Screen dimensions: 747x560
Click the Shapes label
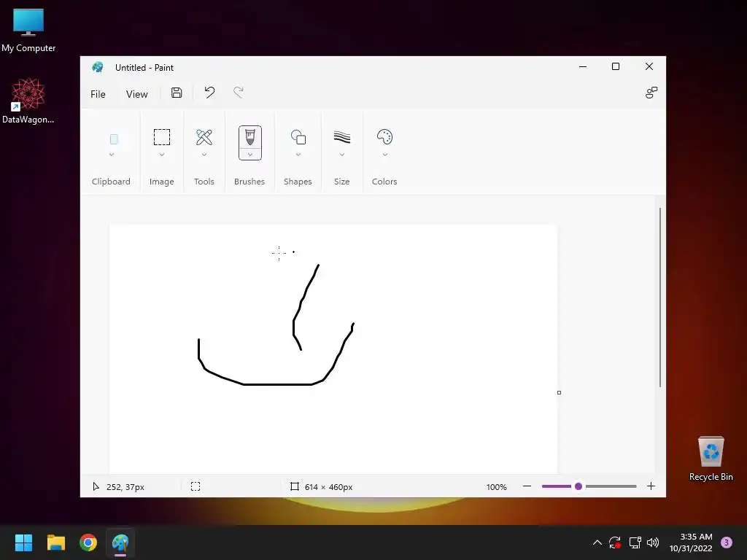[298, 182]
